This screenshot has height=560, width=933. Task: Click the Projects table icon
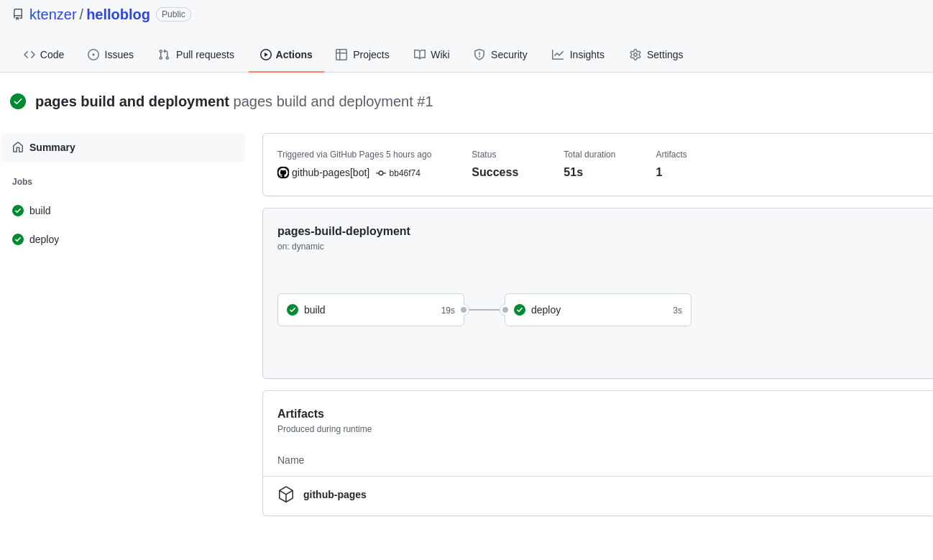pyautogui.click(x=341, y=55)
